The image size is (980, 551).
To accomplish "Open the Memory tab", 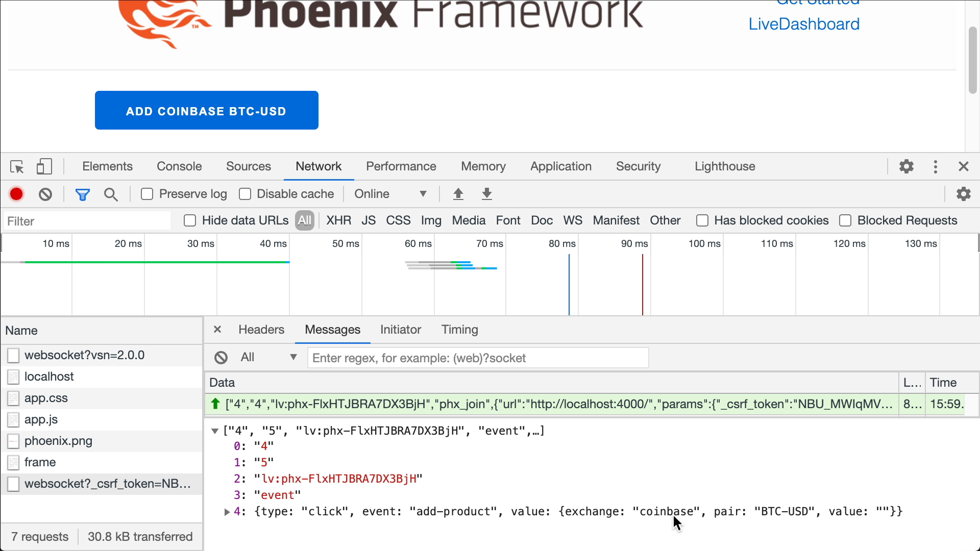I will coord(483,166).
